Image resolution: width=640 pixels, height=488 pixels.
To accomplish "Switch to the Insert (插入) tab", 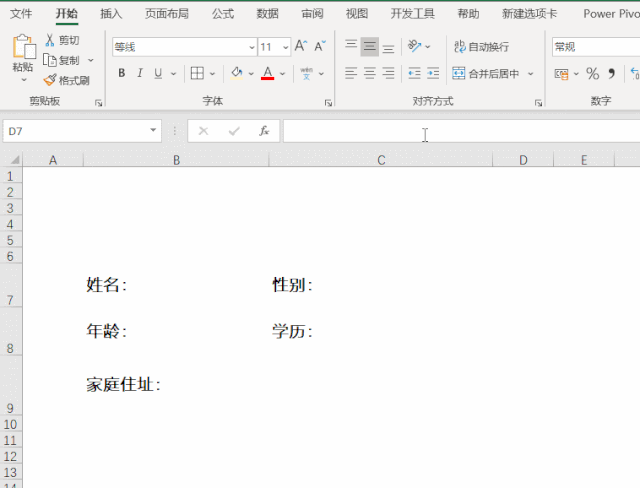I will point(111,14).
